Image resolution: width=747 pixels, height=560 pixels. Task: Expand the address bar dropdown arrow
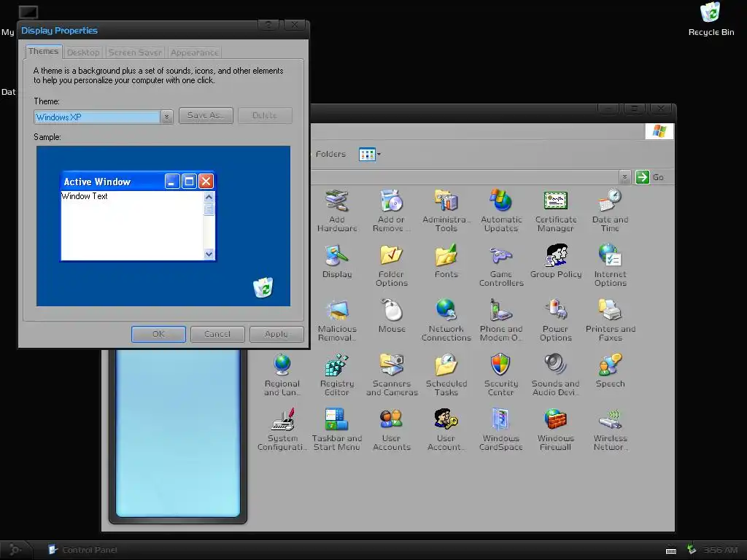624,177
